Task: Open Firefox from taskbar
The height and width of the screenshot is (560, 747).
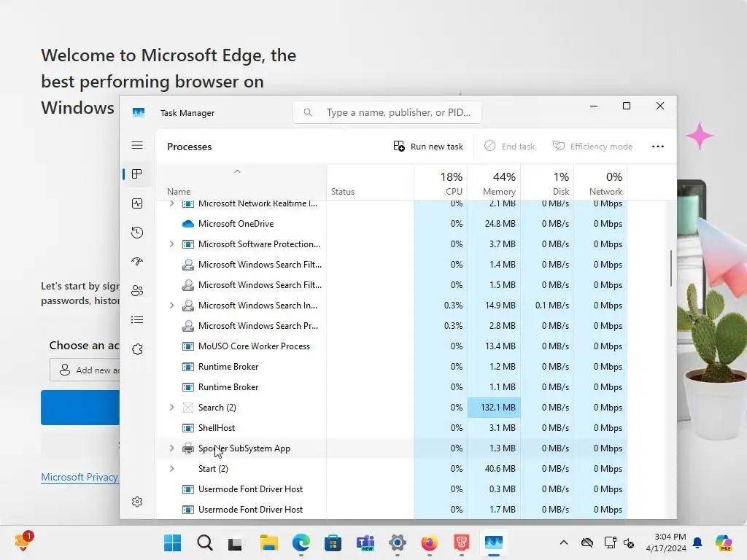Action: coord(429,542)
